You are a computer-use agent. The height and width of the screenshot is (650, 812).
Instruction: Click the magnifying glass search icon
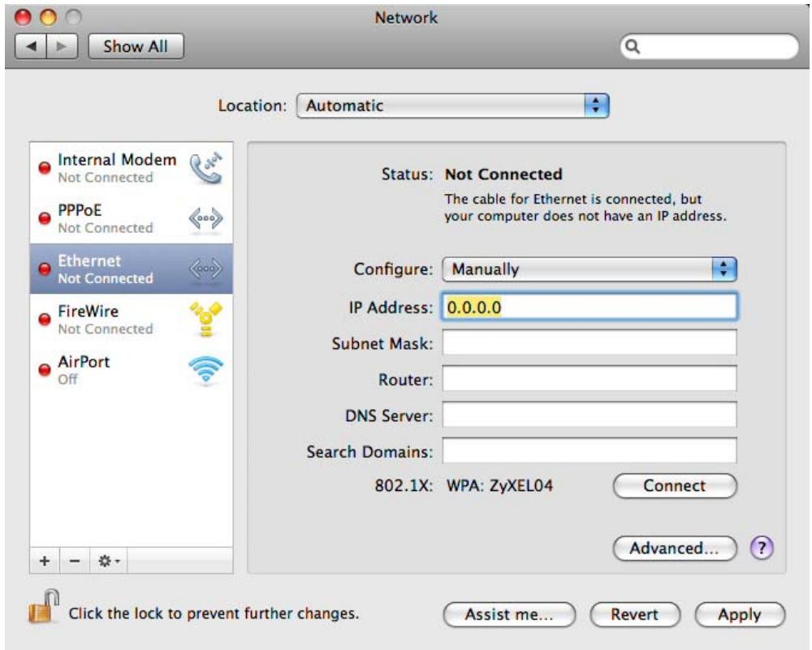633,46
